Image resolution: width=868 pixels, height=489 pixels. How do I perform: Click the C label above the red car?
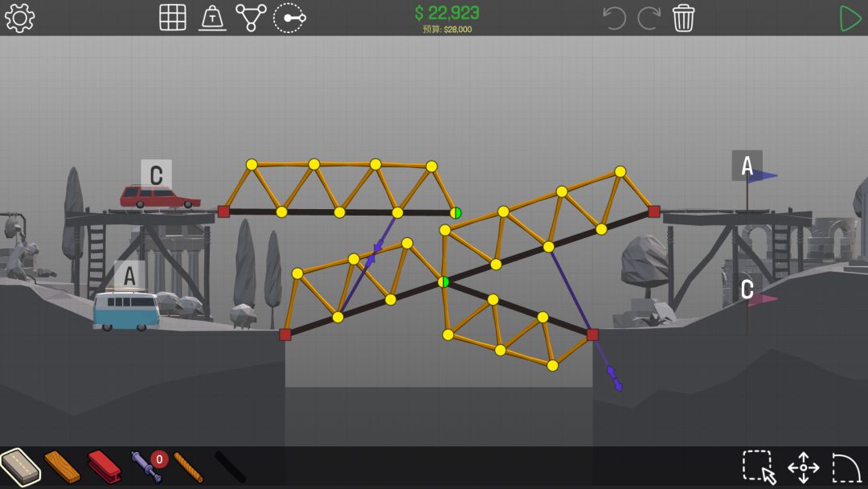[156, 175]
